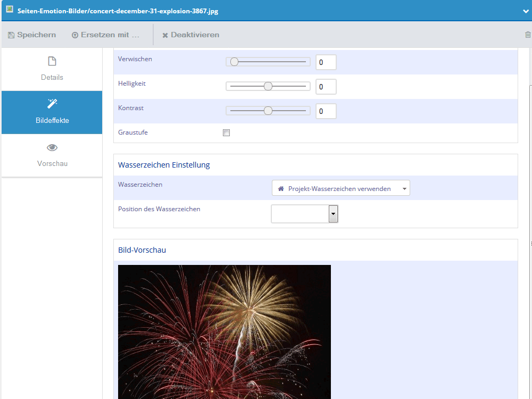Click the Verwischen slider handle

point(234,62)
